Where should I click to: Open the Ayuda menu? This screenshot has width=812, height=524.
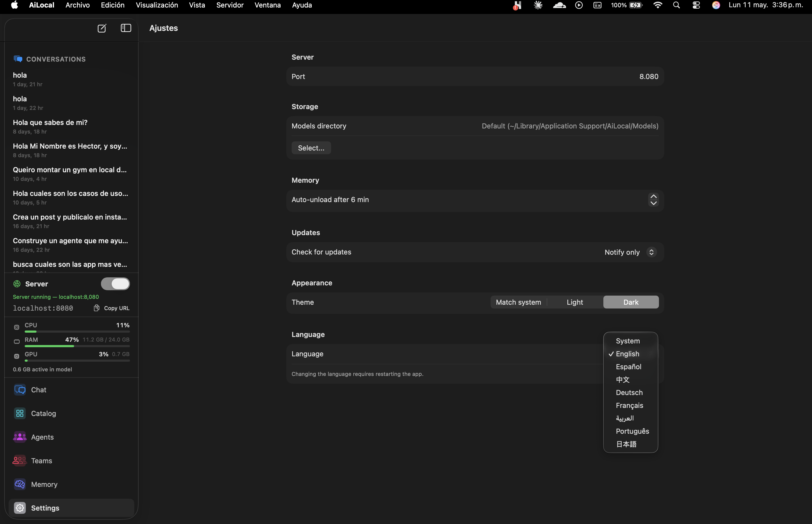point(302,5)
